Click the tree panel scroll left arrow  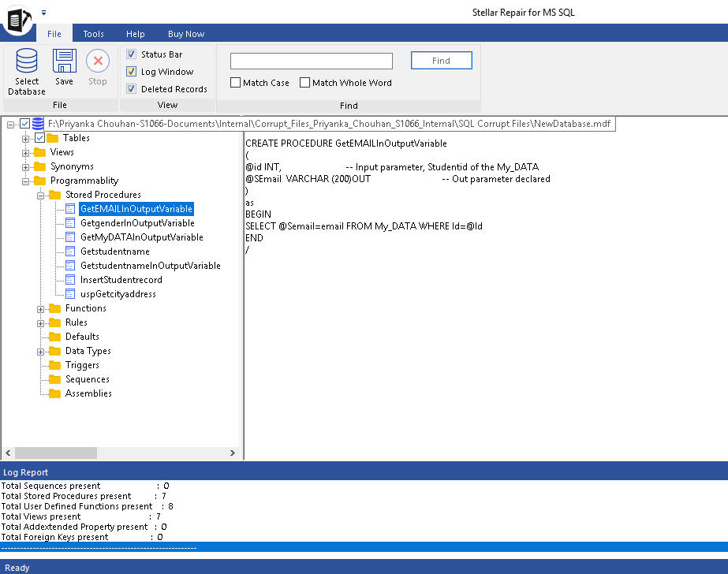(8, 453)
